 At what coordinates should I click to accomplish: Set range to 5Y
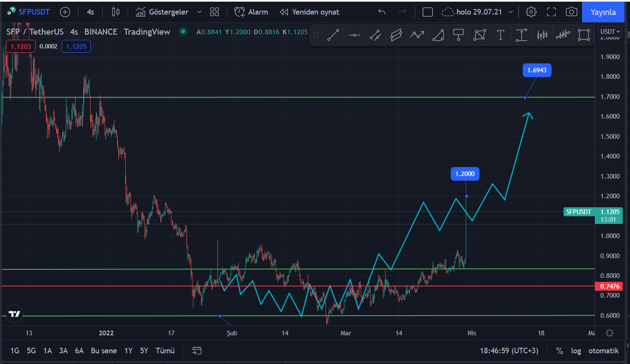coord(144,350)
